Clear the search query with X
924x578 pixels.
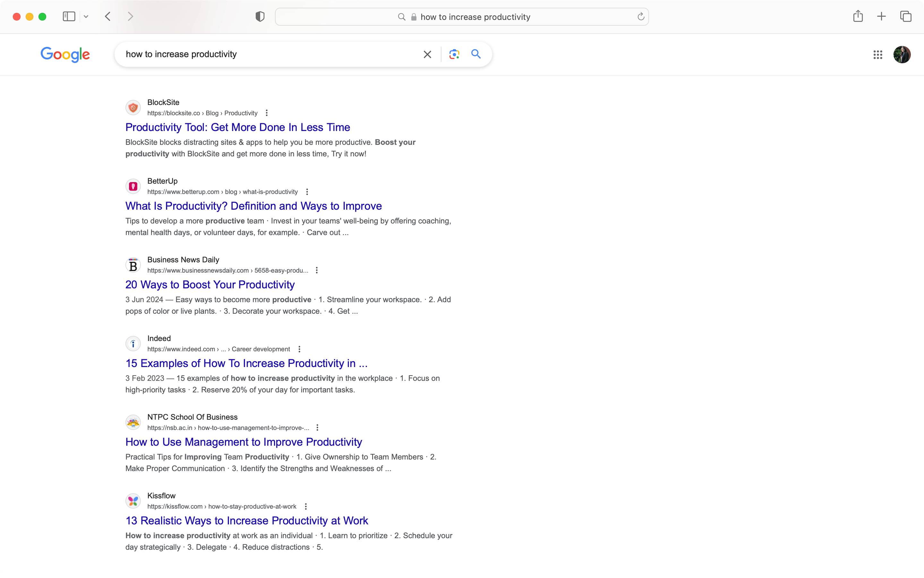(427, 54)
